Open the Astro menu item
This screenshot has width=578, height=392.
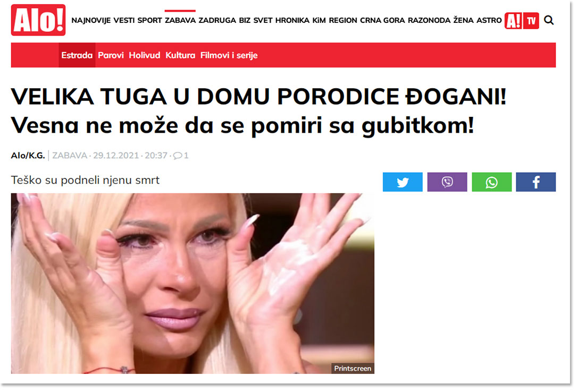489,20
